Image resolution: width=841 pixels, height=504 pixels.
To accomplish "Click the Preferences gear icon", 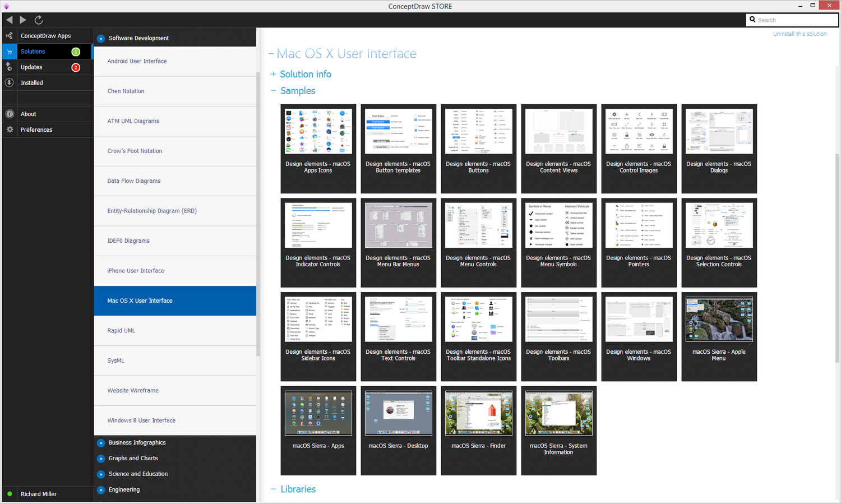I will (x=10, y=130).
